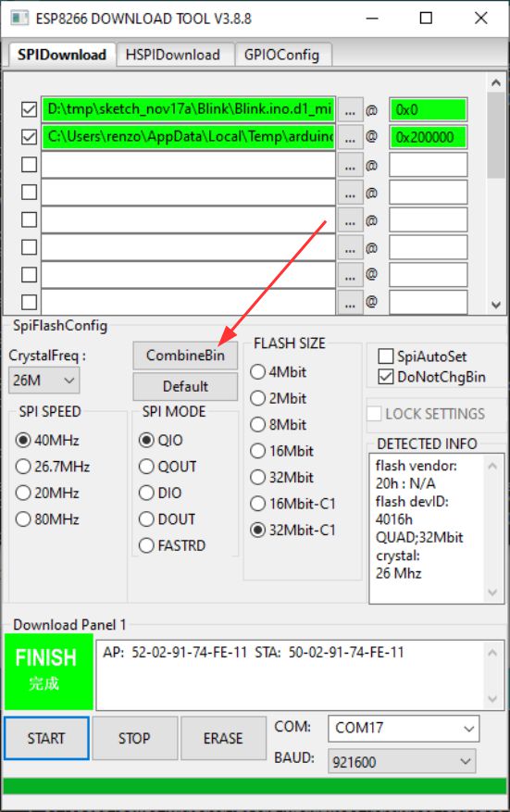Screen dimensions: 510x812
Task: Select 8Mbit flash size
Action: (x=279, y=425)
